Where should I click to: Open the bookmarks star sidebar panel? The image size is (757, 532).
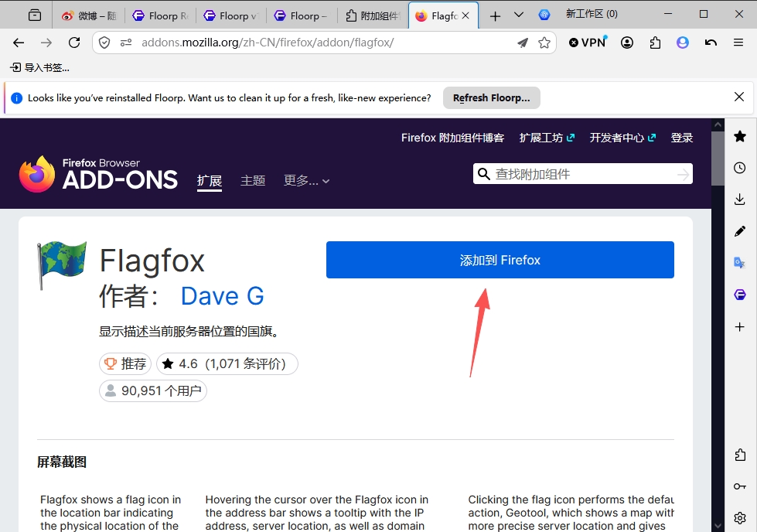(x=740, y=137)
